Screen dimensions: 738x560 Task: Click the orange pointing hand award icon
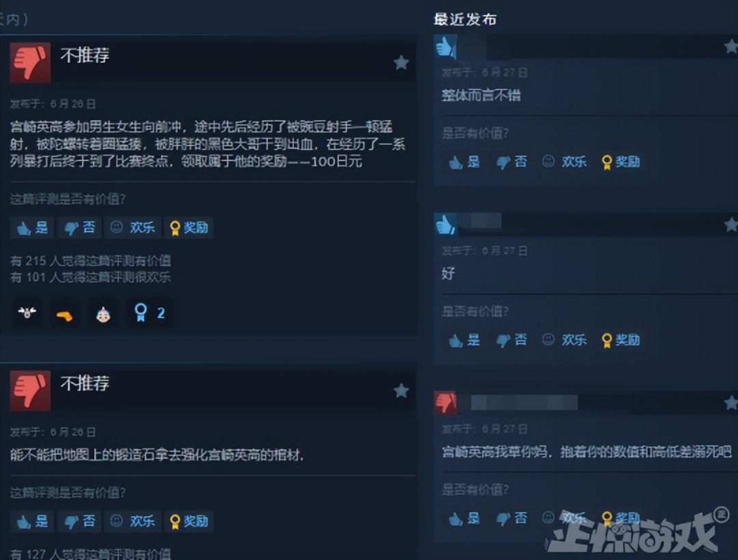(64, 315)
